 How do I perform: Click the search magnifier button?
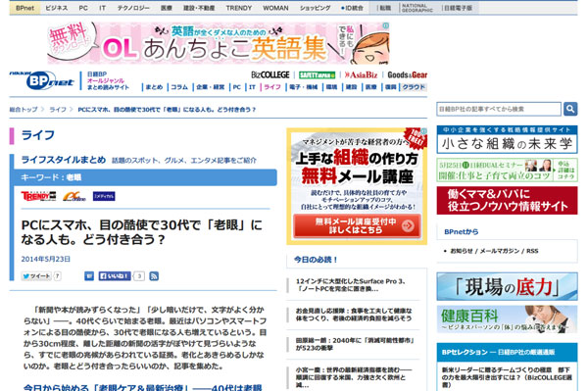[x=570, y=109]
